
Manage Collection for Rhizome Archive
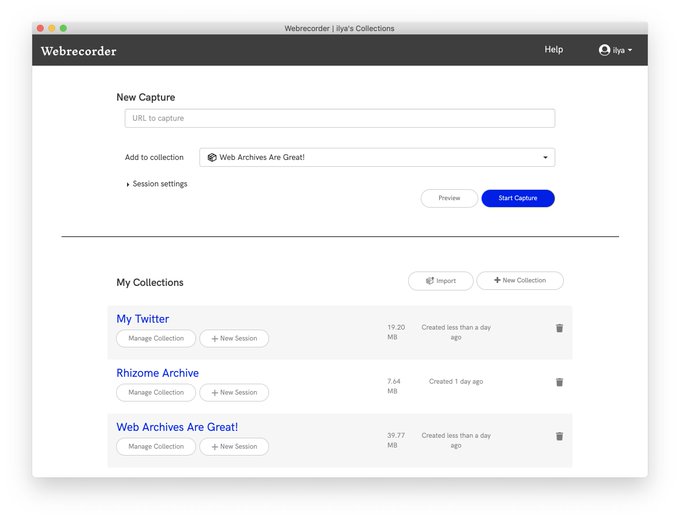[x=156, y=392]
